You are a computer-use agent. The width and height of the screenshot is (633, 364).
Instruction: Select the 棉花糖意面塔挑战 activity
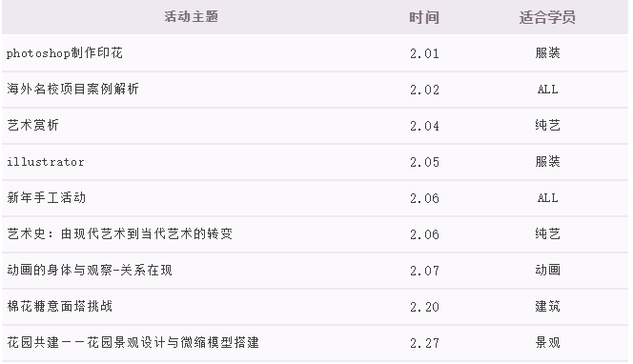point(59,306)
